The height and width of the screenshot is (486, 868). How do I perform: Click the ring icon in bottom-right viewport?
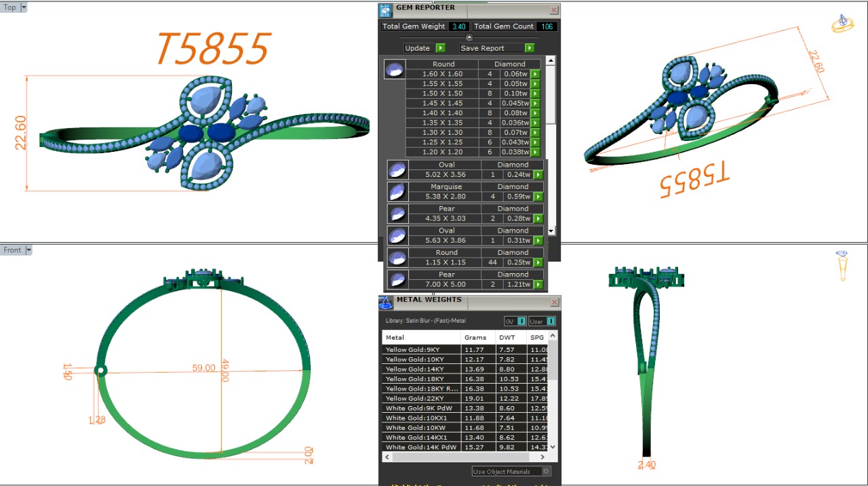coord(842,265)
